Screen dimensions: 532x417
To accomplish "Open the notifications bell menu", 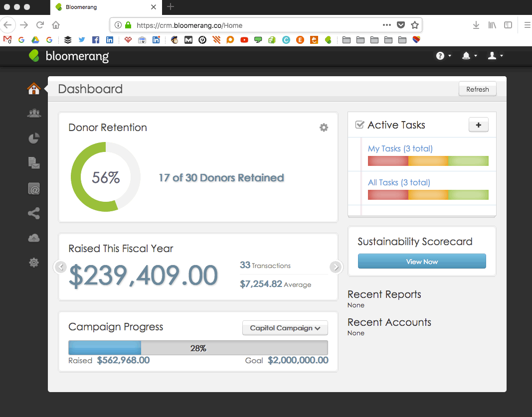I will tap(469, 56).
